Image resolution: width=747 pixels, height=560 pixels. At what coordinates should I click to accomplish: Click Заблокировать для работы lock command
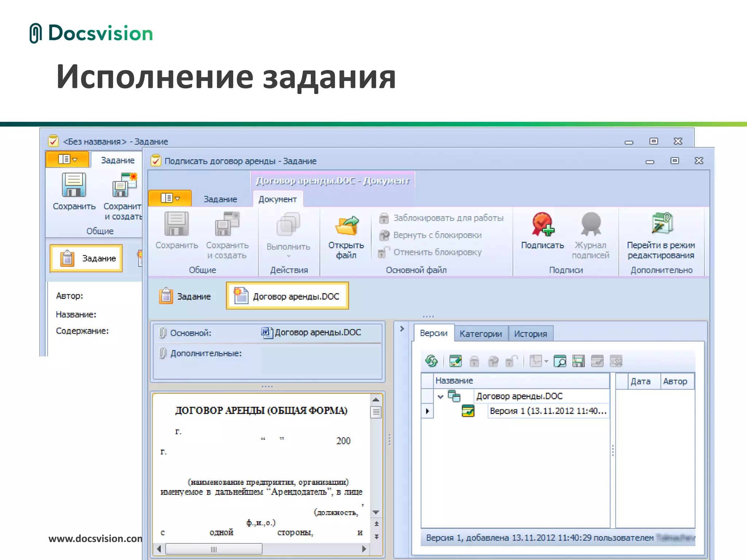[x=441, y=218]
